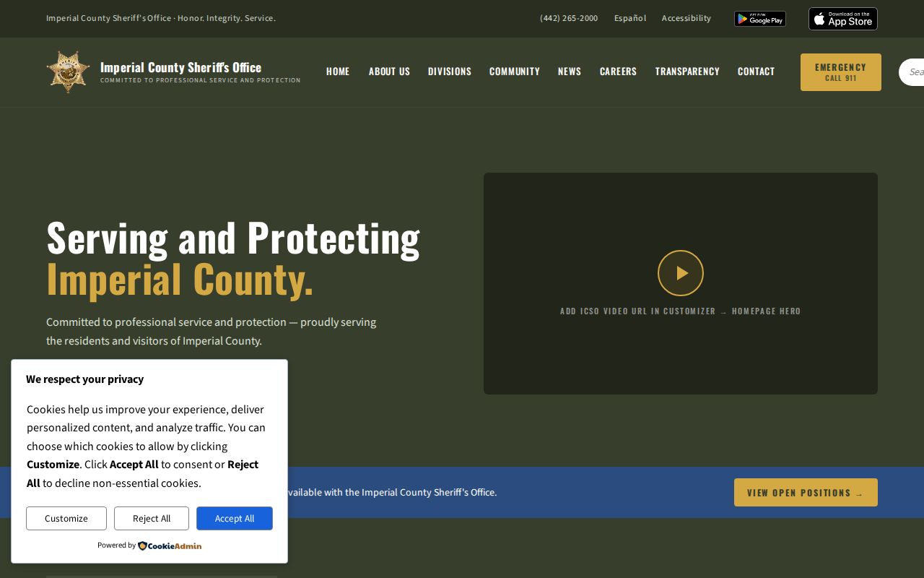The image size is (924, 578).
Task: Click the 'We respect your privacy' heading
Action: click(85, 379)
